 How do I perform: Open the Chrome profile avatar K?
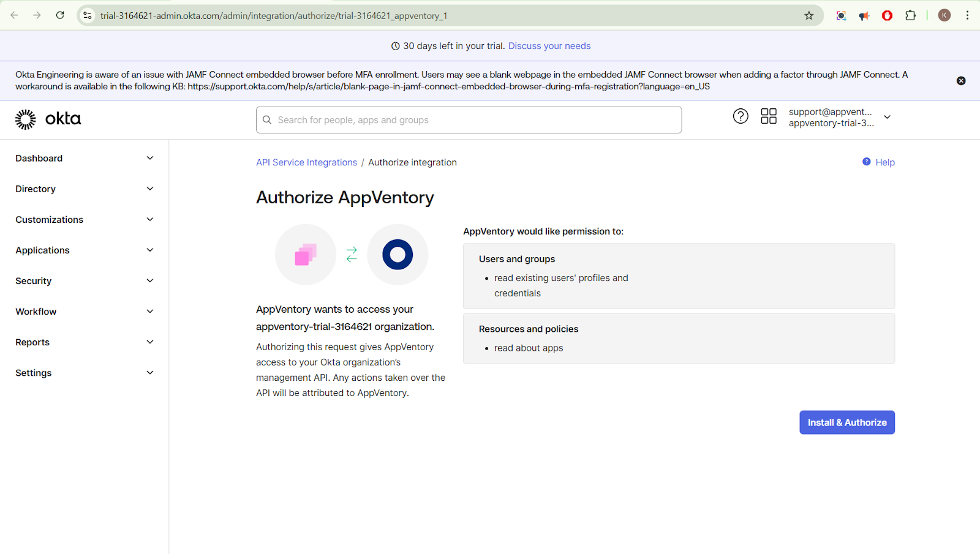944,15
